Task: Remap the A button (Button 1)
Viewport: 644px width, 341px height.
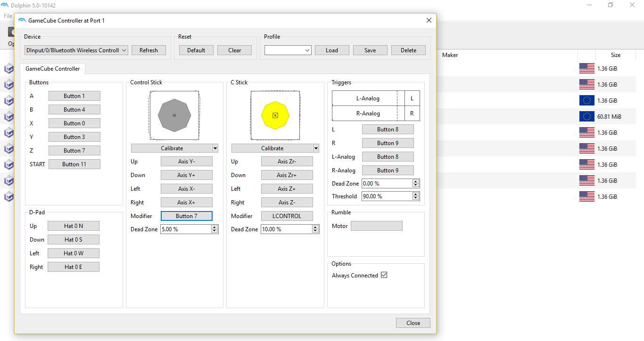Action: (x=74, y=96)
